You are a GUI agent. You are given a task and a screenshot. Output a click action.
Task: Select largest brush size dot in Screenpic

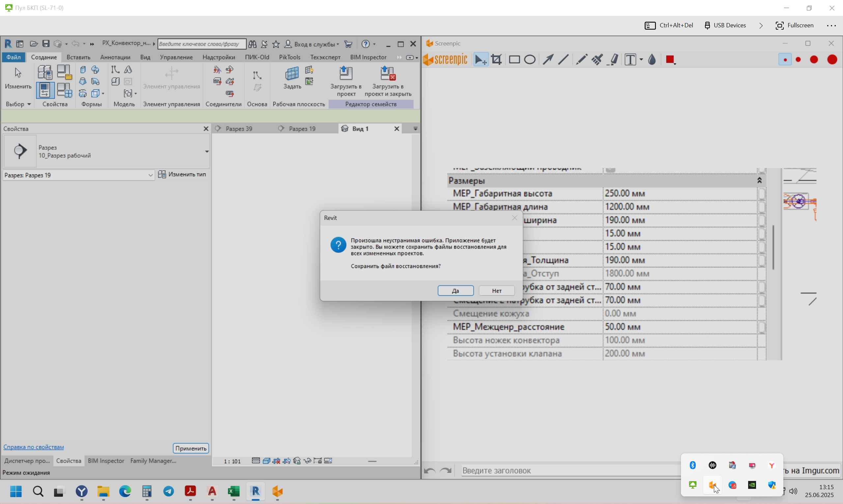click(x=832, y=60)
